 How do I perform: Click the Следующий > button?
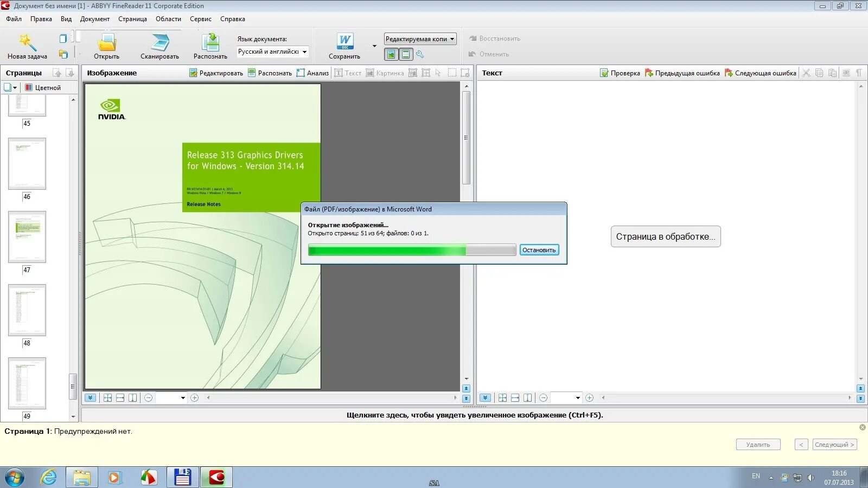pyautogui.click(x=834, y=445)
